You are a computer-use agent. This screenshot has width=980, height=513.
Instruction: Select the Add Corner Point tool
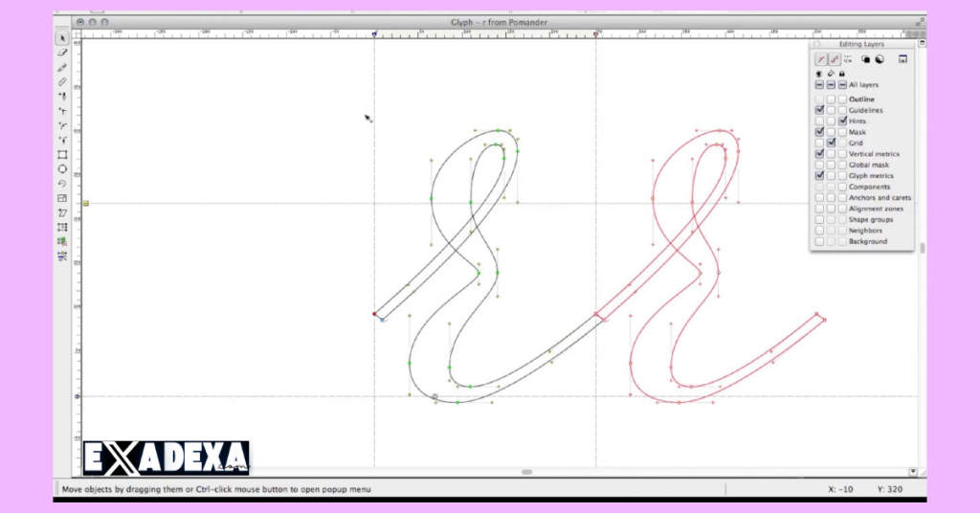pos(62,111)
